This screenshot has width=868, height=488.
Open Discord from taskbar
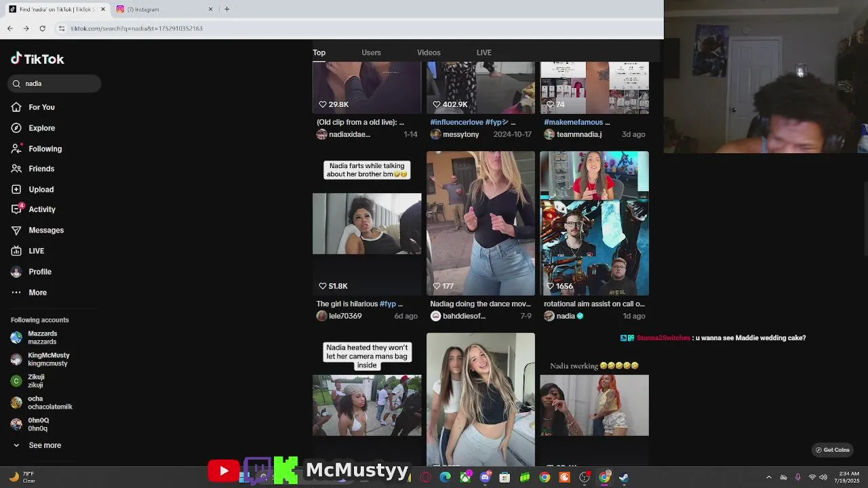485,477
